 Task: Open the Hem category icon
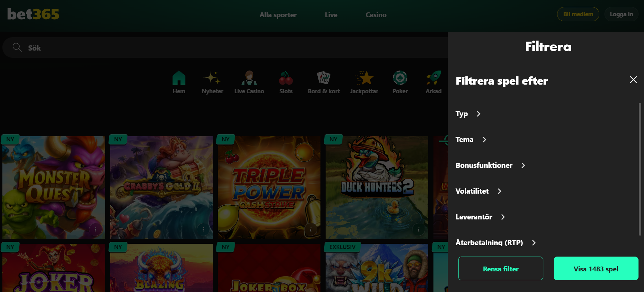coord(179,78)
